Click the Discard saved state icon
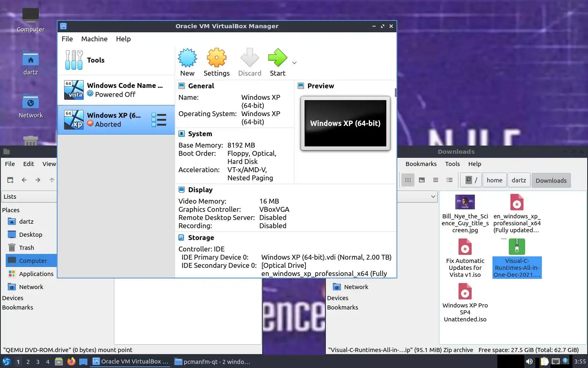The image size is (588, 368). tap(249, 62)
